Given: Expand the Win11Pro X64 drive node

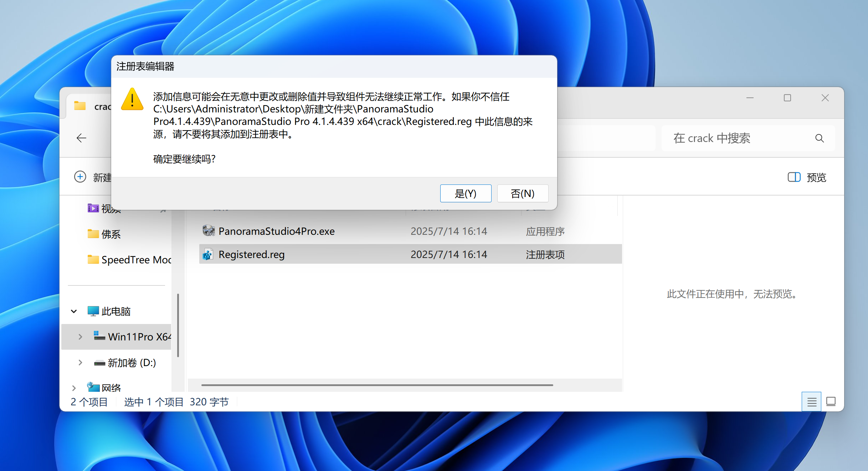Looking at the screenshot, I should click(80, 337).
